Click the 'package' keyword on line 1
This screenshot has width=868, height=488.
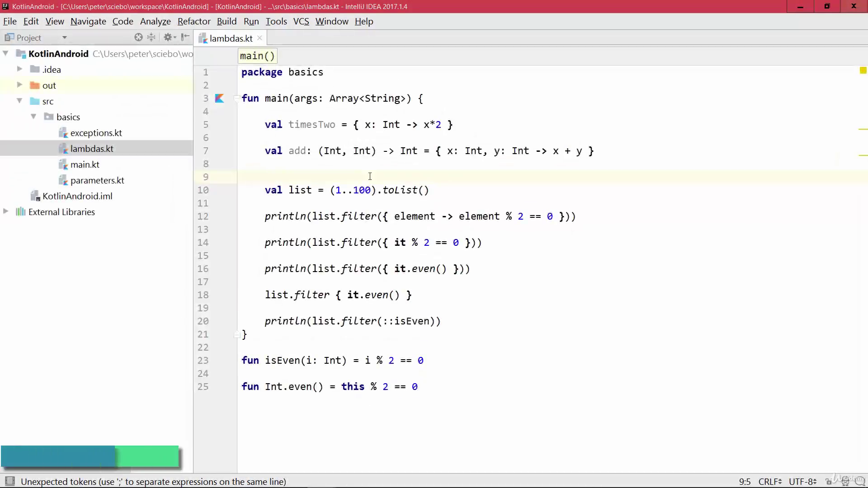coord(262,72)
